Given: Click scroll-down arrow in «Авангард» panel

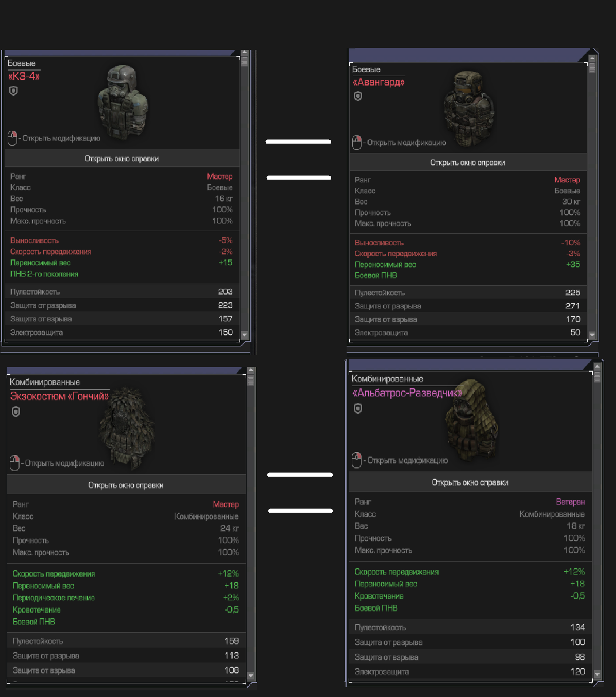Looking at the screenshot, I should (592, 335).
